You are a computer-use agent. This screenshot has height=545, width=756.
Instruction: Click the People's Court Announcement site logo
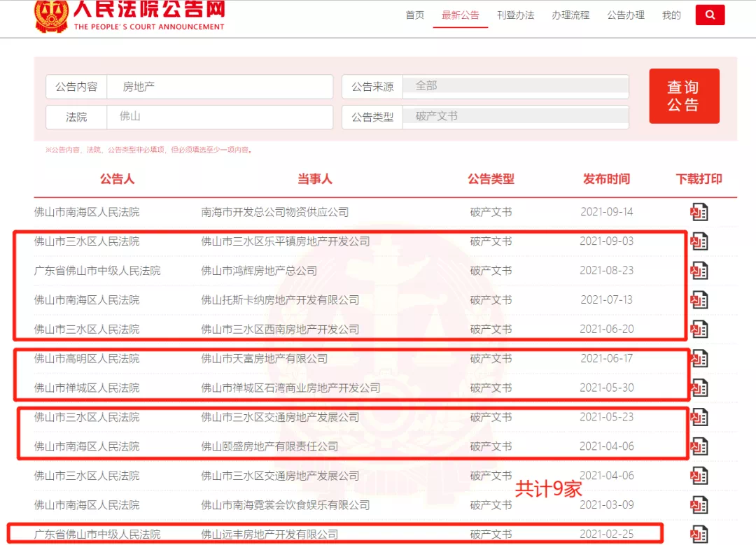coord(129,15)
